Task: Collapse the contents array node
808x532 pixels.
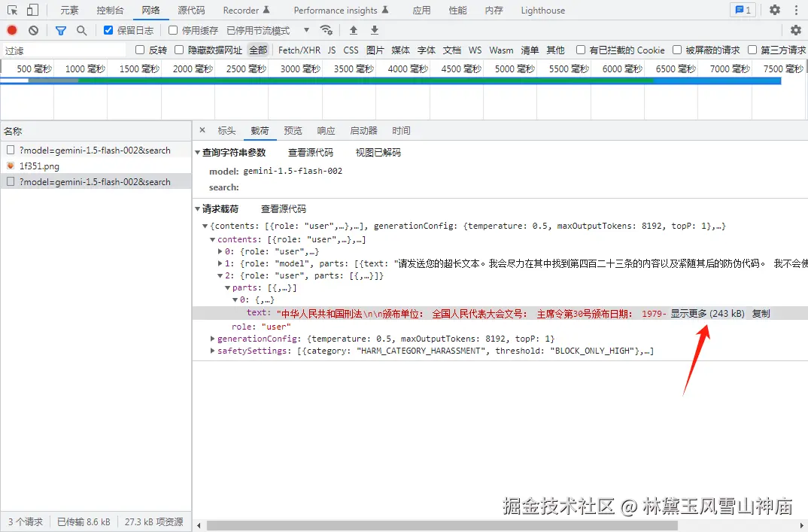Action: (212, 239)
